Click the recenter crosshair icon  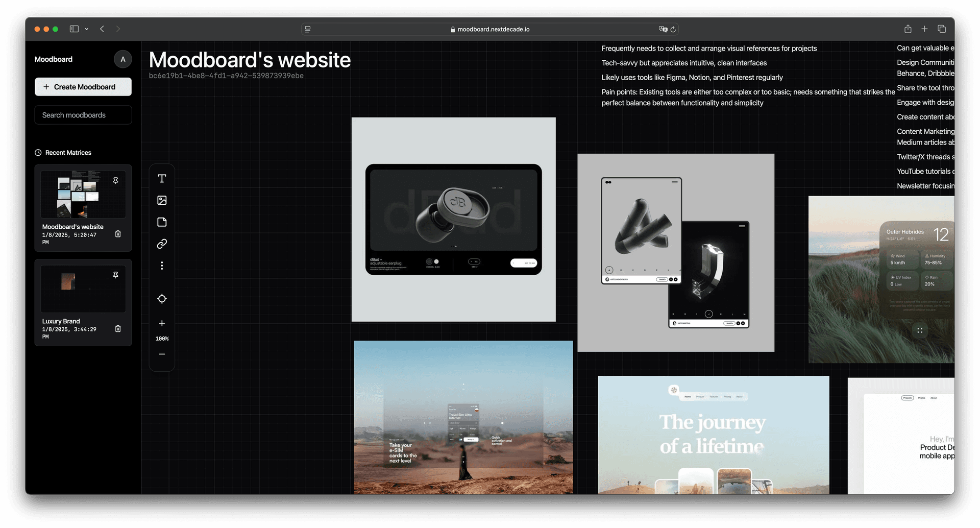(162, 299)
